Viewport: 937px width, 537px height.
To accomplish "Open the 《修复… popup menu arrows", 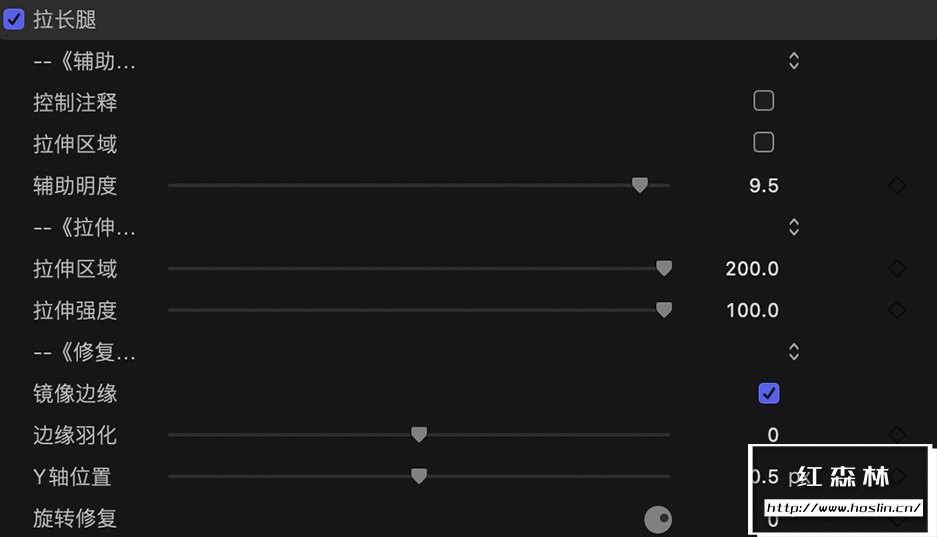I will (x=794, y=352).
